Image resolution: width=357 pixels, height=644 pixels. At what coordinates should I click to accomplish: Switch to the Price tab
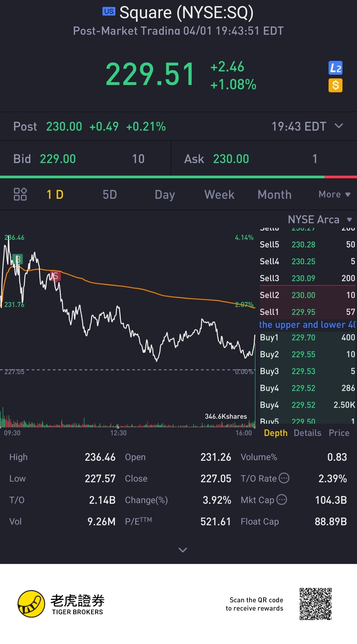tap(339, 433)
